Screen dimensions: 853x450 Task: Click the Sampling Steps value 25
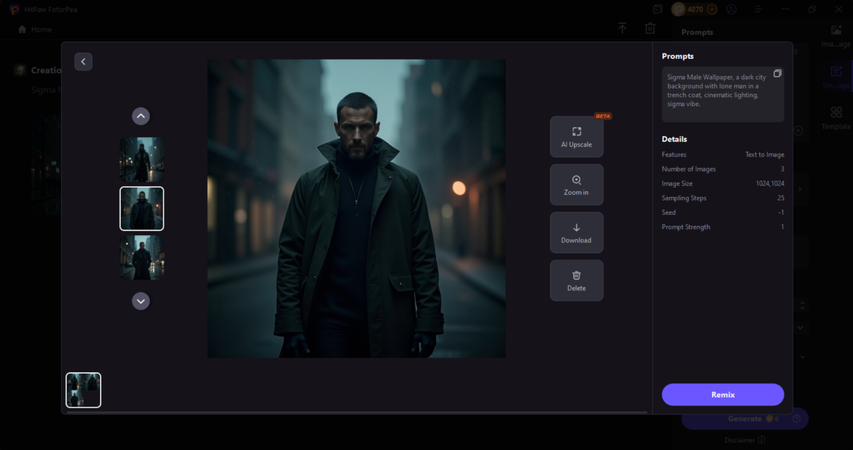point(781,198)
